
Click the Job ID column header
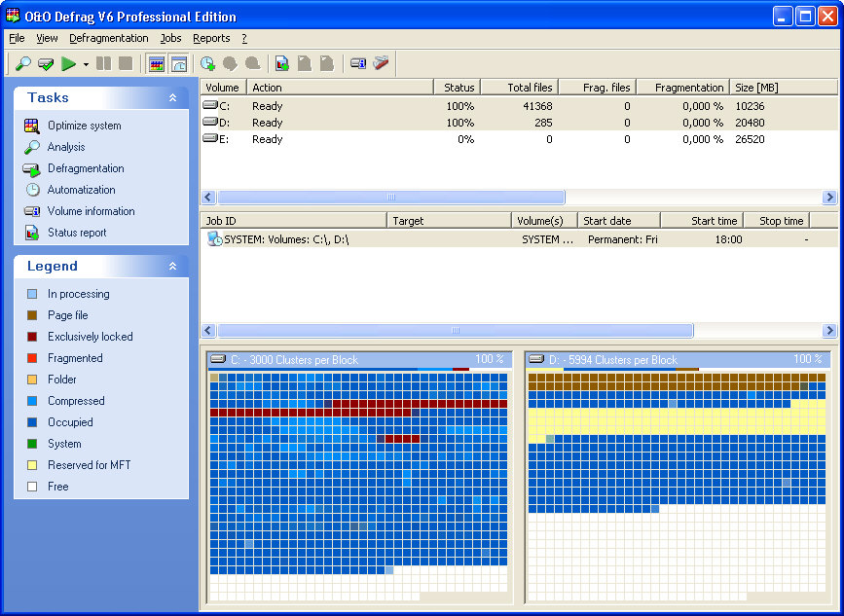point(293,221)
